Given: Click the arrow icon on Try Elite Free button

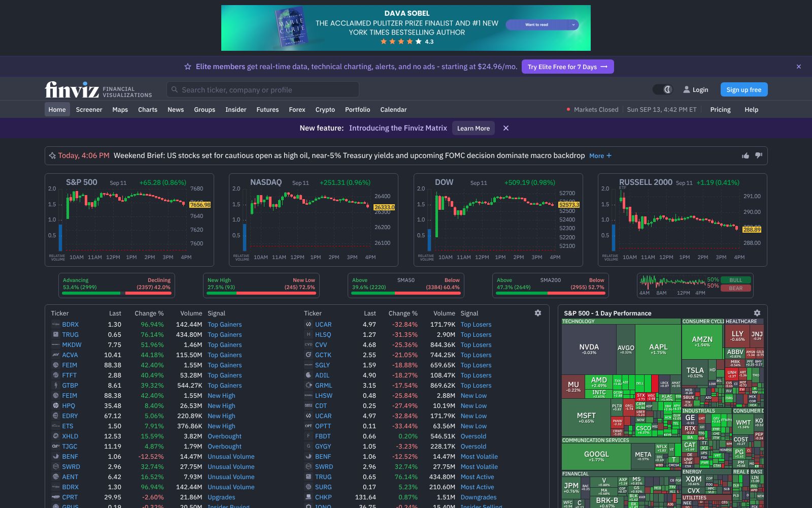Looking at the screenshot, I should (x=604, y=67).
